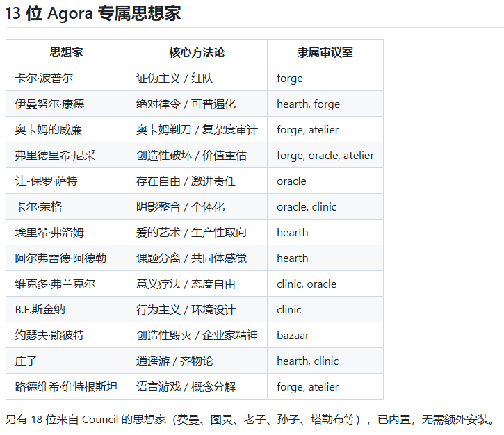The image size is (504, 435).
Task: Click the 弗里德里希·尼采 row name
Action: coord(55,155)
